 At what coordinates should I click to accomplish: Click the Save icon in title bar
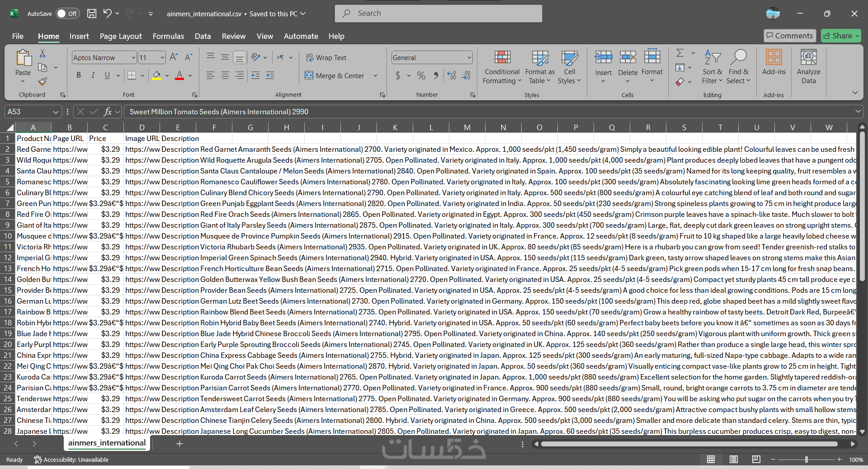(x=92, y=14)
